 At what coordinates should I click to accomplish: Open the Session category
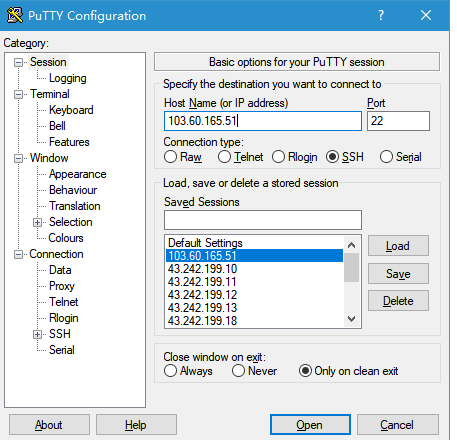point(48,62)
